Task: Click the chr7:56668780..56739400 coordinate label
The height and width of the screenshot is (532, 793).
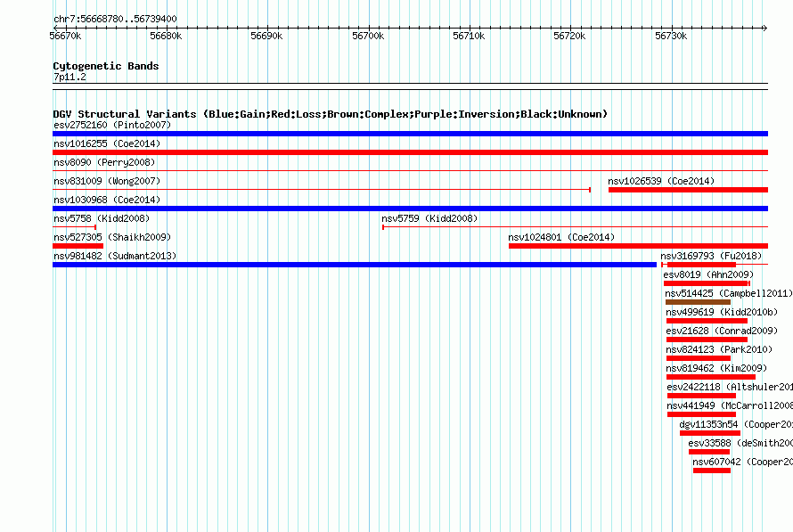Action: [x=115, y=19]
